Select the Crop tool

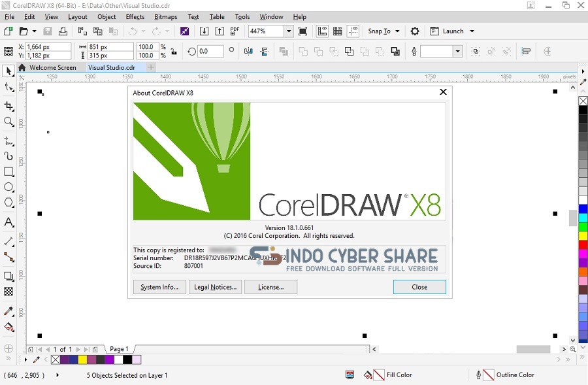[x=8, y=106]
